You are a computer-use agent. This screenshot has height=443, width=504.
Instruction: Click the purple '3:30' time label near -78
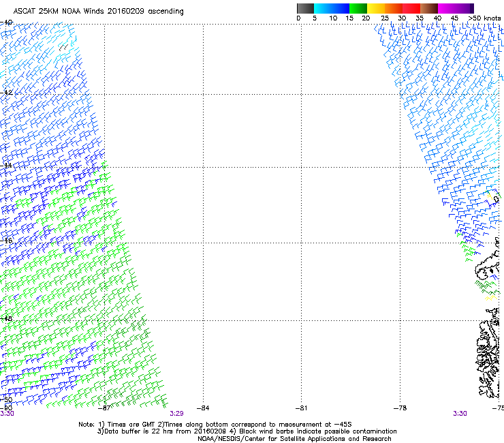click(x=460, y=414)
